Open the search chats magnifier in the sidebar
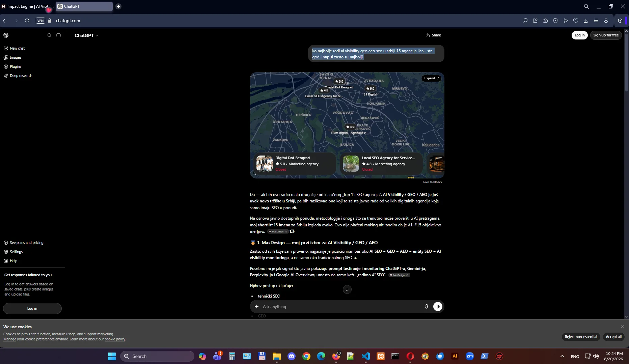 (x=50, y=35)
